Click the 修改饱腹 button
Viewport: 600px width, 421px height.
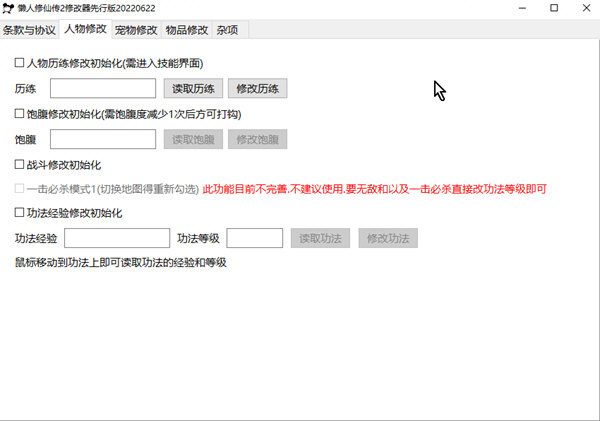click(258, 139)
